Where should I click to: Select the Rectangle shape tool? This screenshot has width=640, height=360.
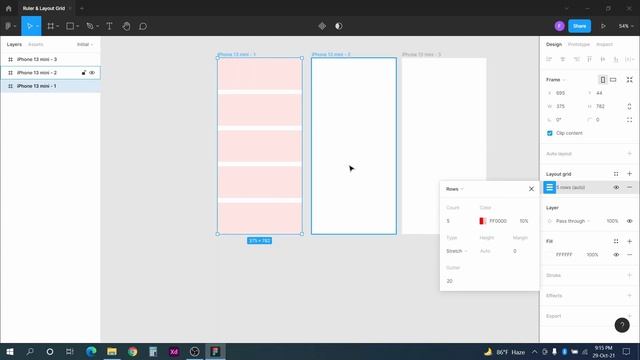[70, 26]
